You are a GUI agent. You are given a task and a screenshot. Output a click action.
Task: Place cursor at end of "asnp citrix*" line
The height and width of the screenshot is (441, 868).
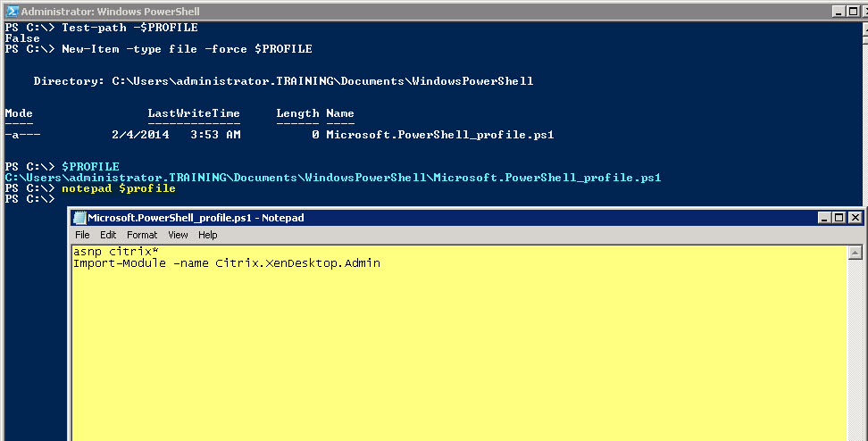click(x=160, y=252)
